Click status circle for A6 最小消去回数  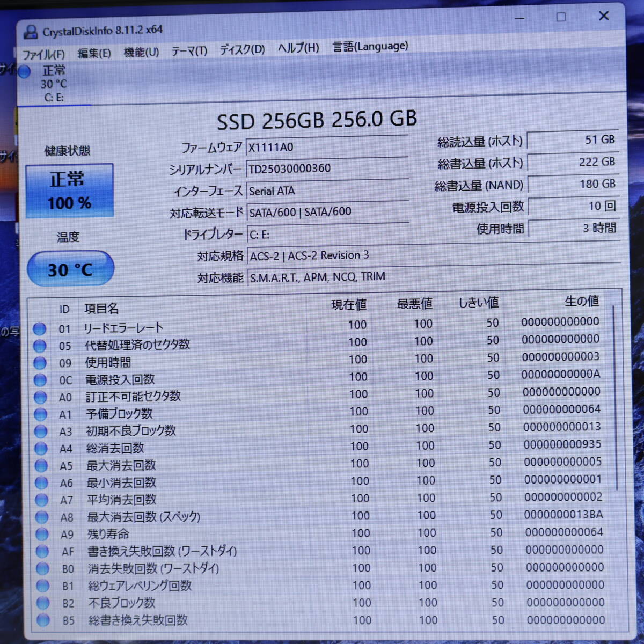[x=41, y=482]
